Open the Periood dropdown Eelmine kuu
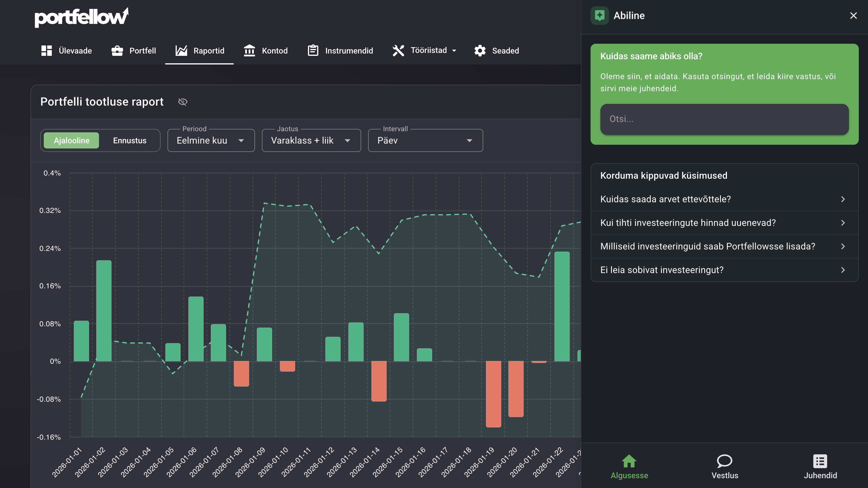 click(211, 140)
